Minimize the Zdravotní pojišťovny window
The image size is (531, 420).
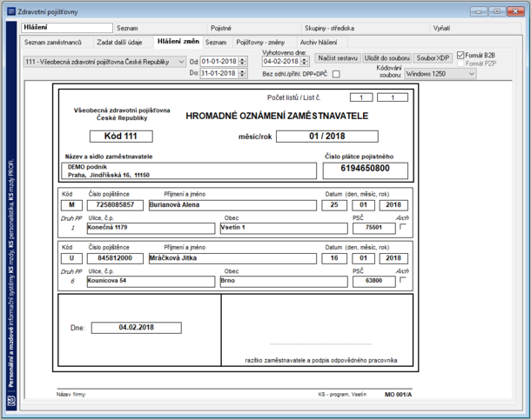[x=479, y=12]
